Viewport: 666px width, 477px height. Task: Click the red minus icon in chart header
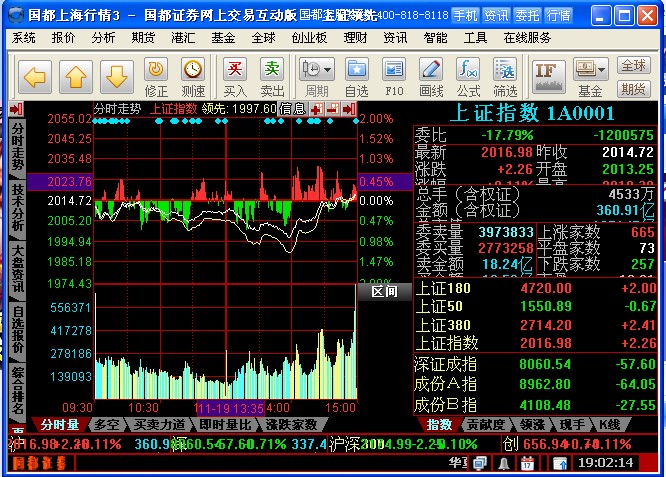[333, 110]
